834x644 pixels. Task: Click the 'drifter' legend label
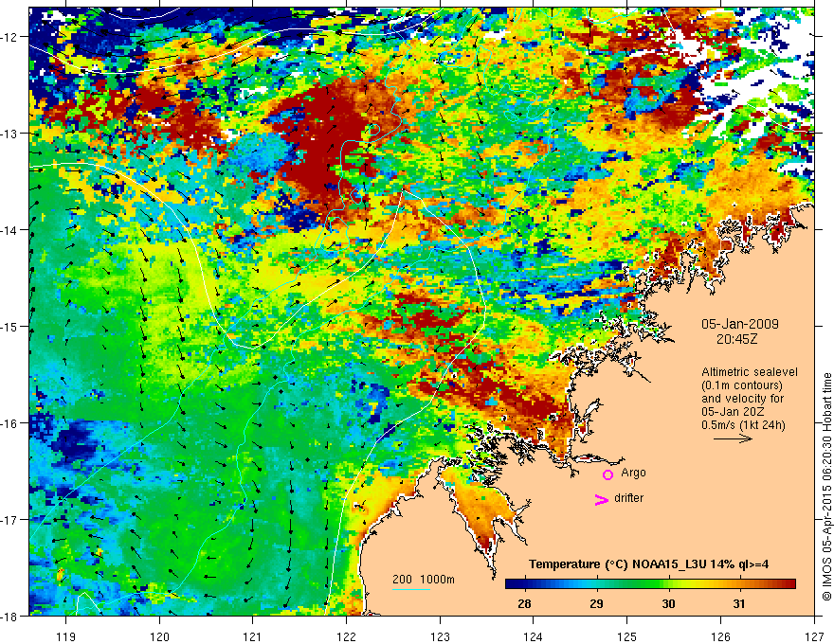click(628, 498)
